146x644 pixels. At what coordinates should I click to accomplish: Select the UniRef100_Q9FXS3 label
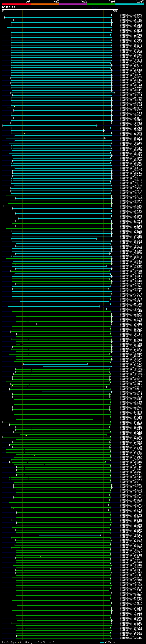pyautogui.click(x=131, y=42)
